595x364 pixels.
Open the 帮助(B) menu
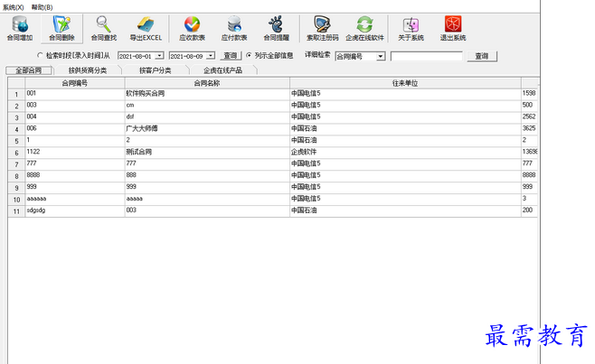click(42, 7)
